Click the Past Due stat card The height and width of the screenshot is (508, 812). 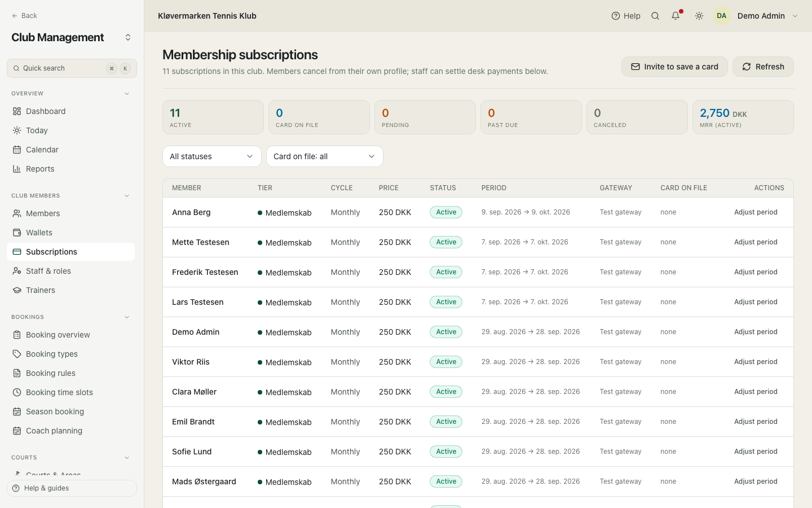pyautogui.click(x=531, y=117)
